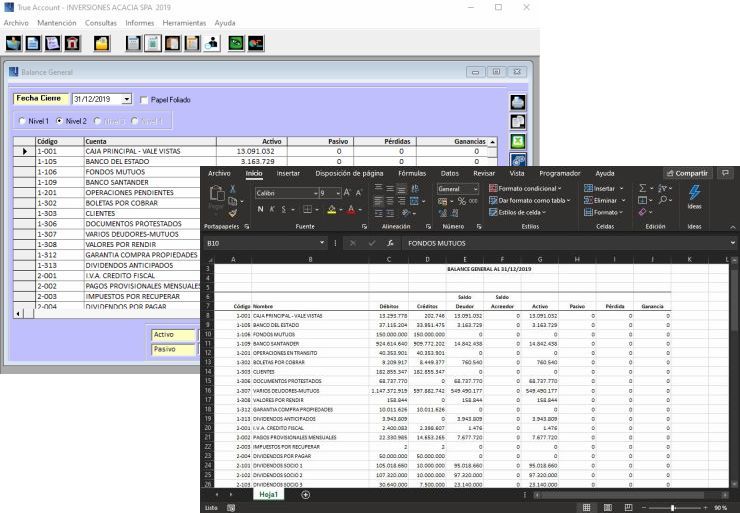Click the Compartir button in Excel
The image size is (740, 513).
pyautogui.click(x=687, y=173)
